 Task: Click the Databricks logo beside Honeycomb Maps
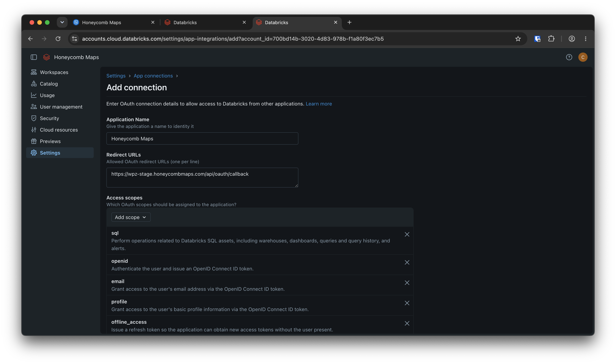46,57
